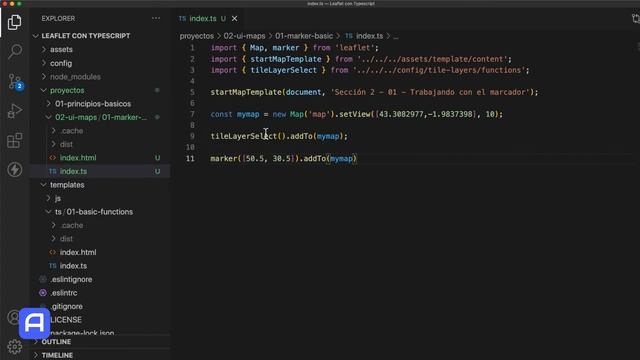Click 01-marker-basic in the breadcrumb
The image size is (640, 360).
pyautogui.click(x=304, y=36)
